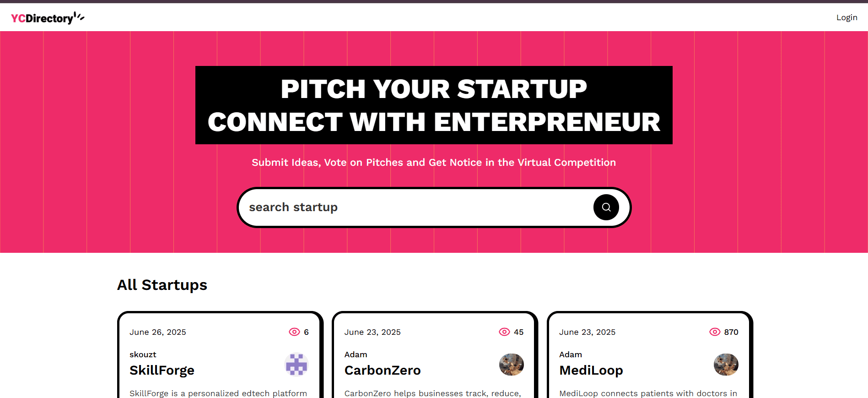Open Adam's avatar on MediLoop card

726,365
